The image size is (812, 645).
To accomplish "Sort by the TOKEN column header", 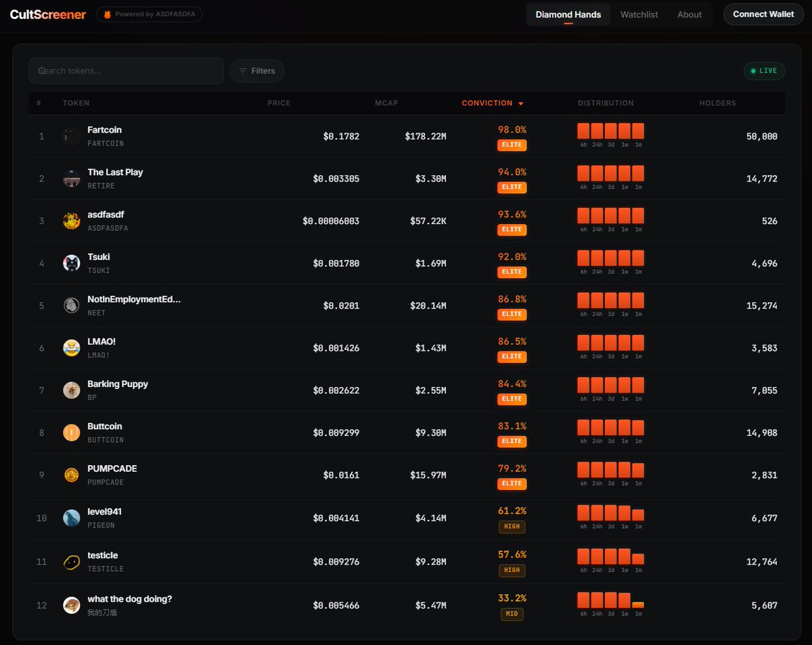I will pyautogui.click(x=76, y=103).
